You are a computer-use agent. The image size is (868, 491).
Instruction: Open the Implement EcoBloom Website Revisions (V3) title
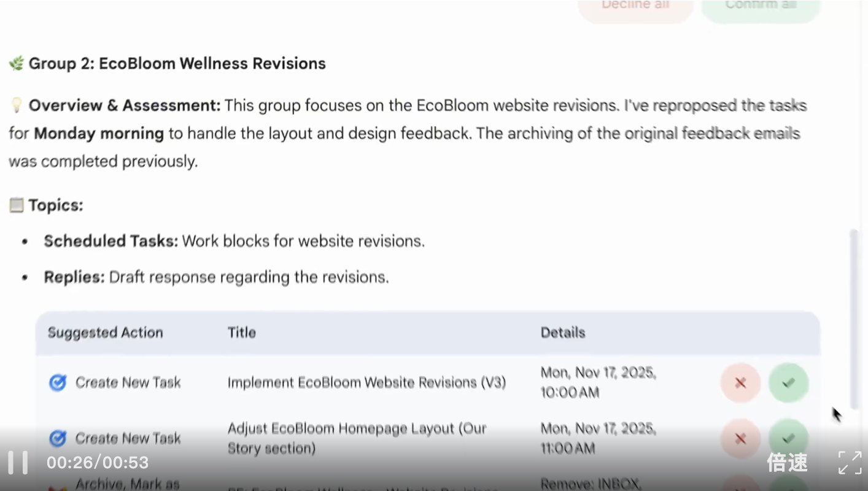366,383
